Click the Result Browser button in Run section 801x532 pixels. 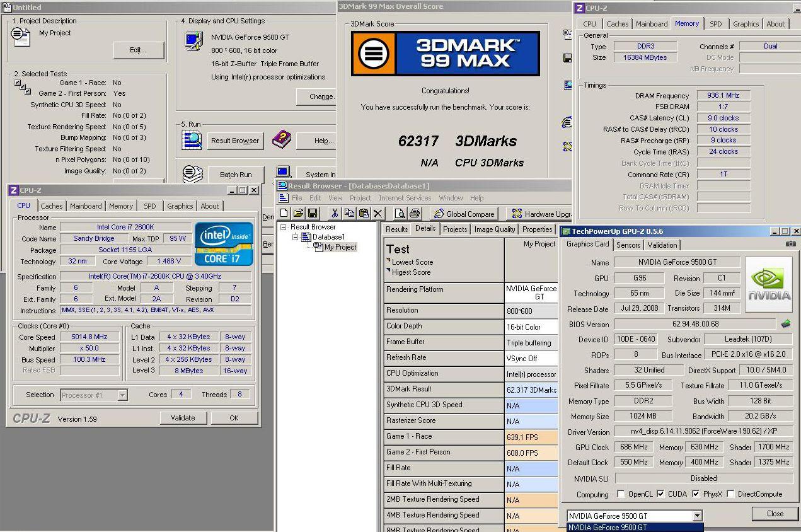coord(235,141)
